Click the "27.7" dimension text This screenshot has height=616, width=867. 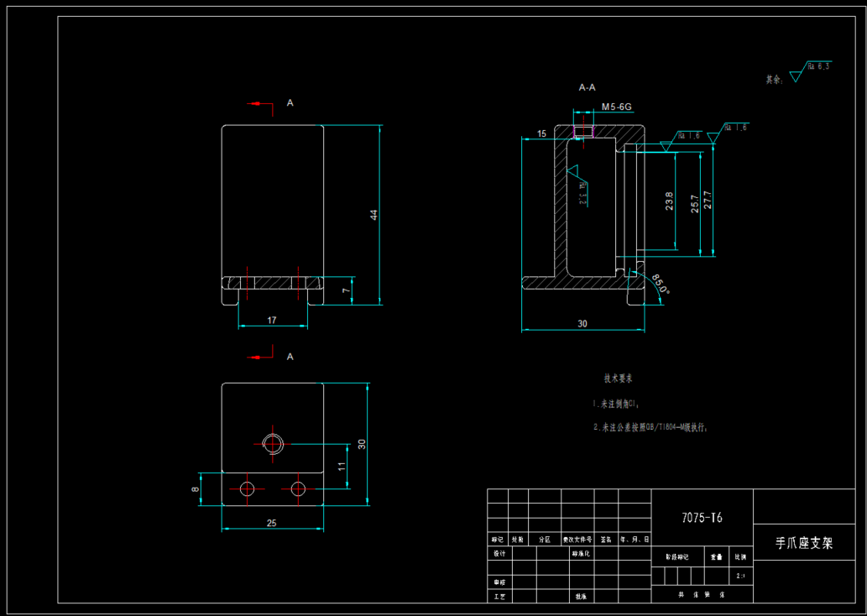tap(708, 200)
